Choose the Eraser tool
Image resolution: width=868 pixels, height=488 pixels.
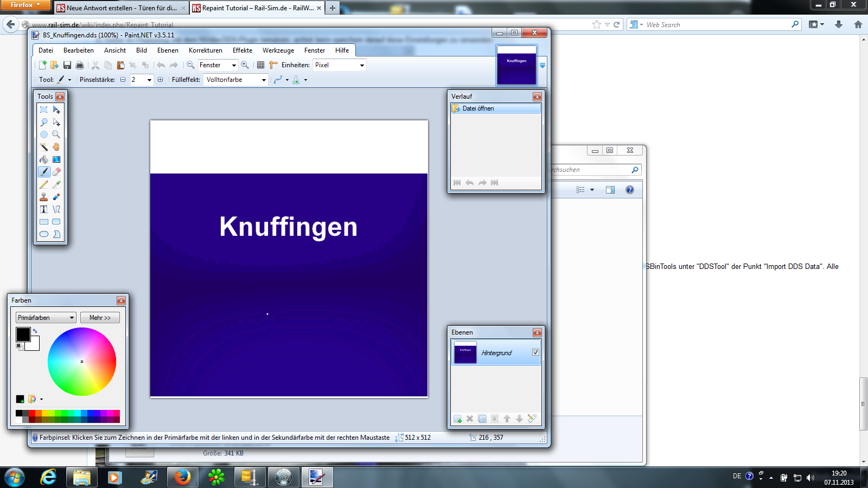(56, 172)
